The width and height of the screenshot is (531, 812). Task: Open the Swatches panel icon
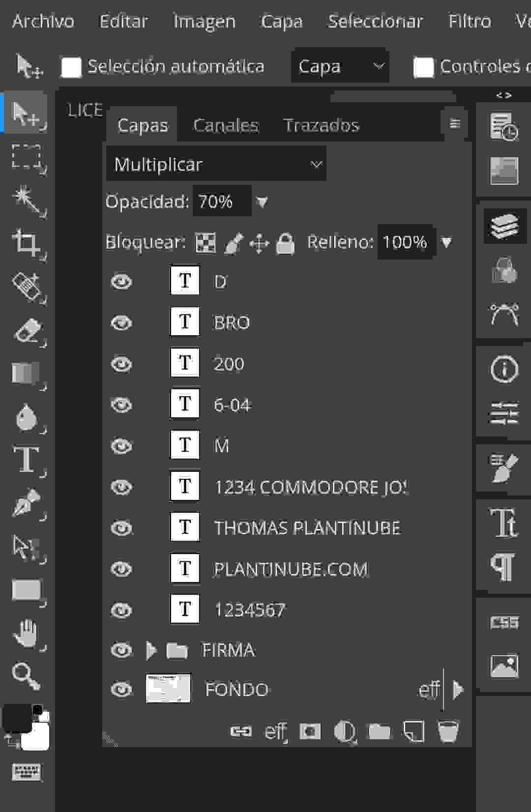pos(504,171)
